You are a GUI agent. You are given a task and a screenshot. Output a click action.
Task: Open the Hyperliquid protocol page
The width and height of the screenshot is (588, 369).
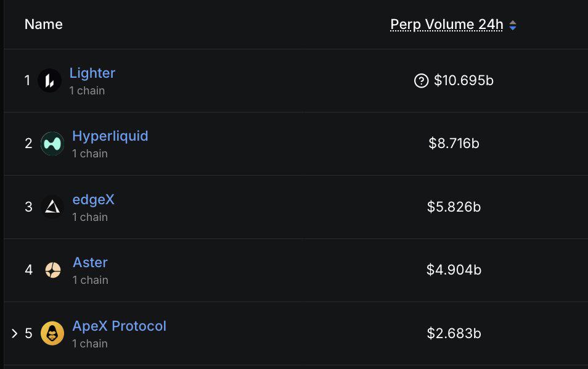[110, 136]
